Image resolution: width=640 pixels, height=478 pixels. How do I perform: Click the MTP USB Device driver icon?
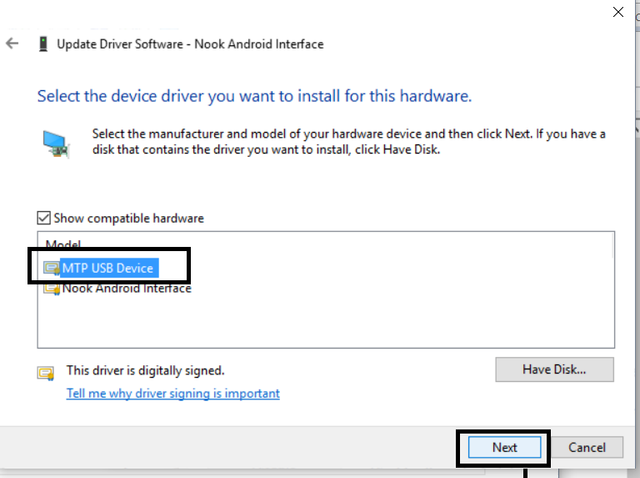[x=52, y=269]
